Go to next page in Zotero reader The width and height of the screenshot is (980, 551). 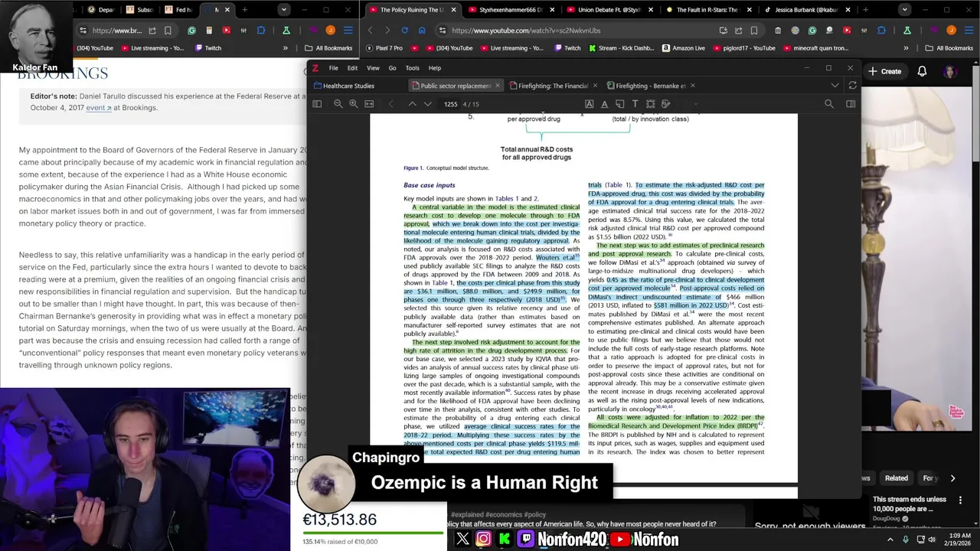click(x=427, y=104)
